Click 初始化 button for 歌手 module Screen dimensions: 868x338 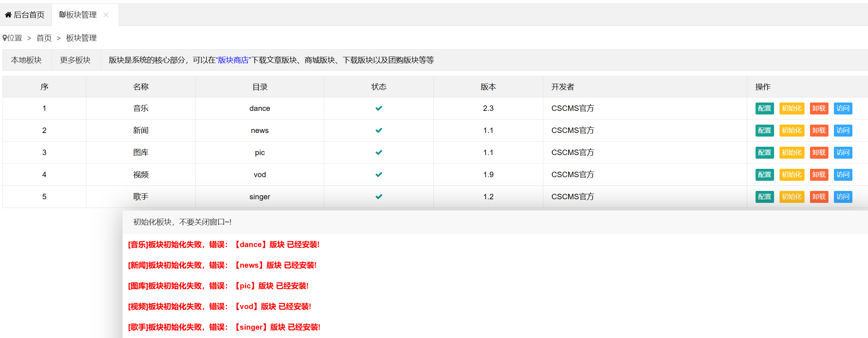click(x=791, y=197)
